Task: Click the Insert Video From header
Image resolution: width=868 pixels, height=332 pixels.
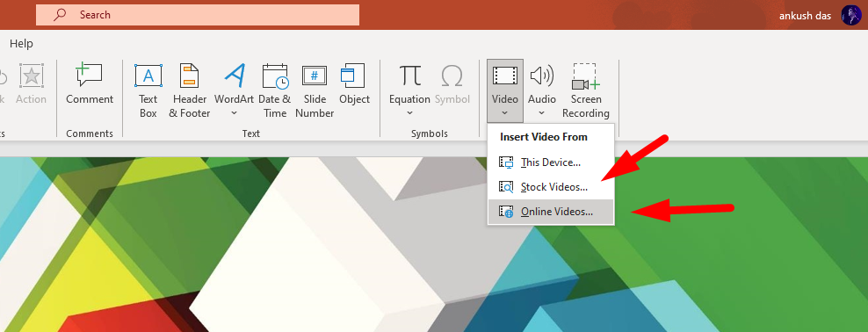Action: (544, 137)
